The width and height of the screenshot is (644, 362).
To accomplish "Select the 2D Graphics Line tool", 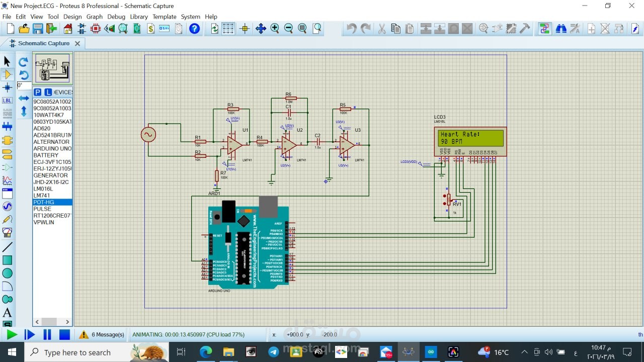I will 7,247.
